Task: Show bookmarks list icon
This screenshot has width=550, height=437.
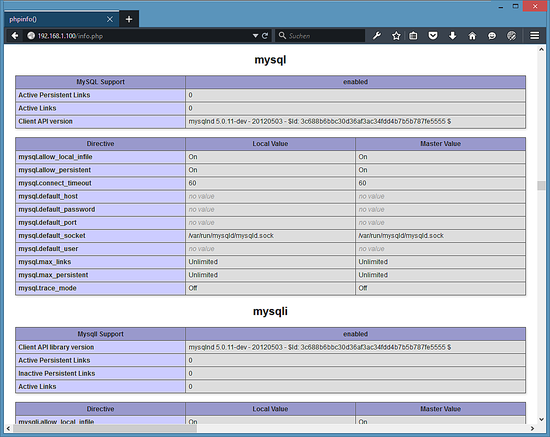Action: 413,35
